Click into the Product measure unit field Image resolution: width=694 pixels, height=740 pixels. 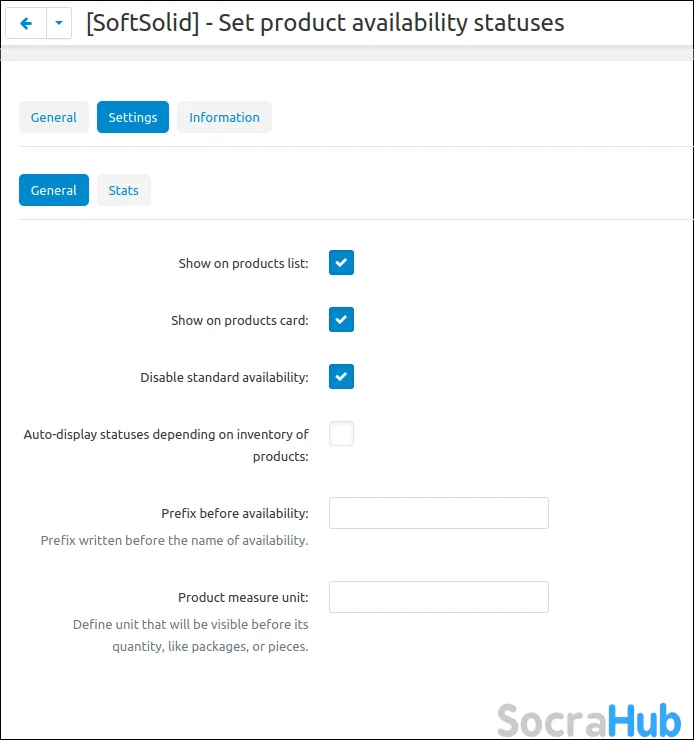click(438, 597)
